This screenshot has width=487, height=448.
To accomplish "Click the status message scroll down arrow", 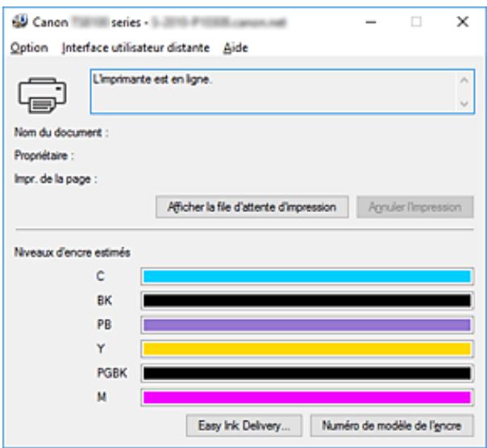I will click(464, 103).
